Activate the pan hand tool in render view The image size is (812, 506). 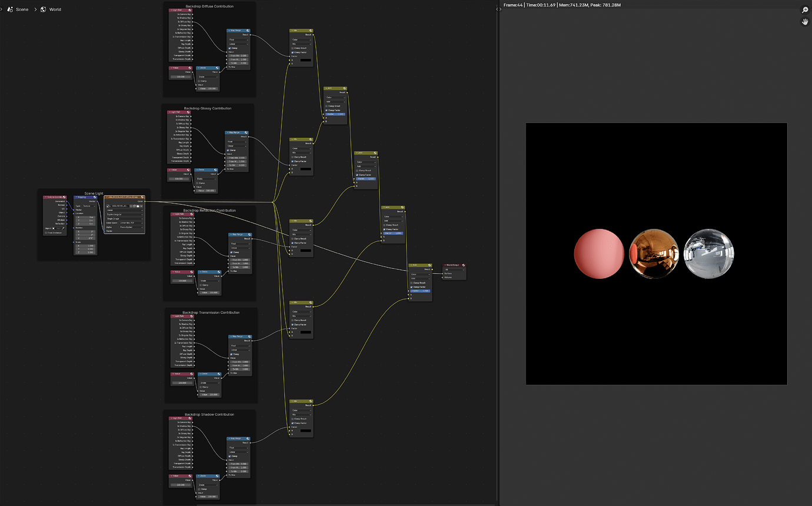click(x=805, y=22)
